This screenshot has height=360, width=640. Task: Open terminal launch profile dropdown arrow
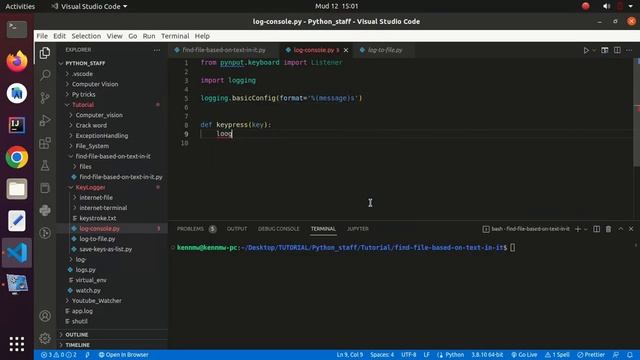pos(586,229)
